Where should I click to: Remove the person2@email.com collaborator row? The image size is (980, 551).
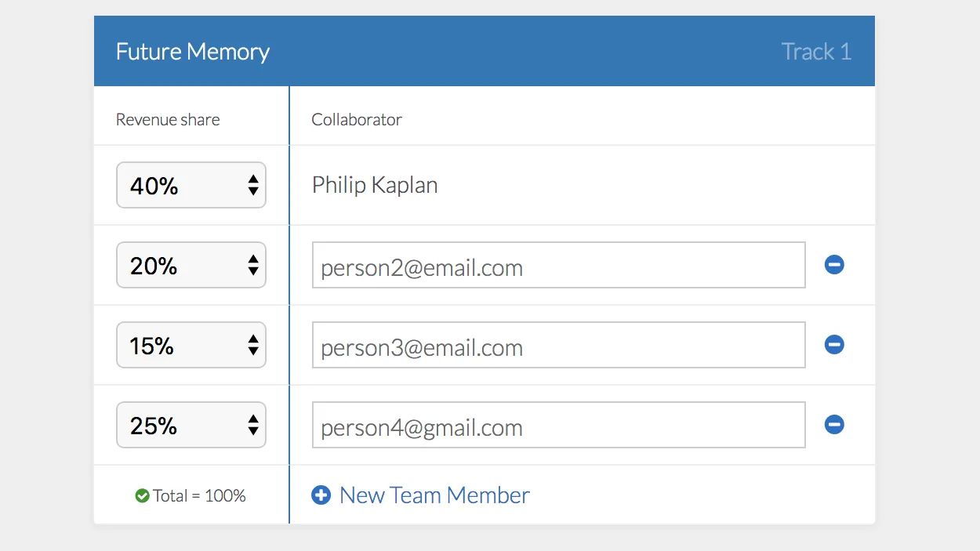point(834,265)
